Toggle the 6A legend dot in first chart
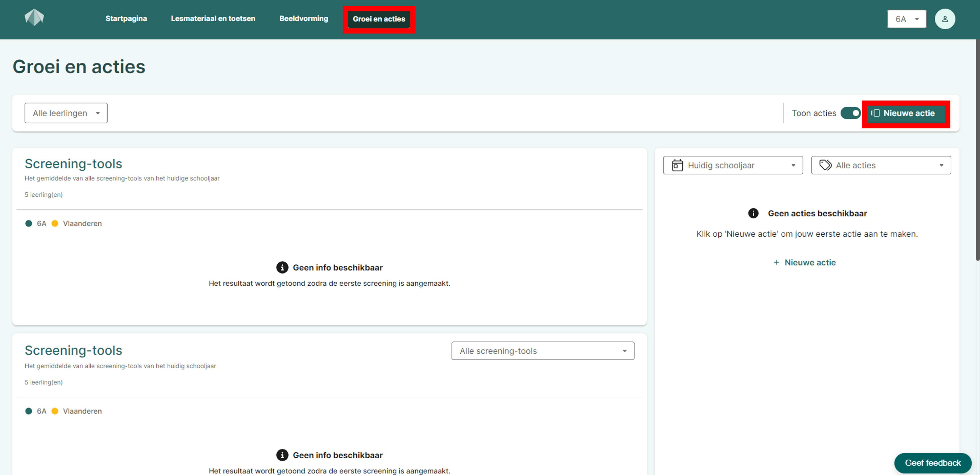 29,224
